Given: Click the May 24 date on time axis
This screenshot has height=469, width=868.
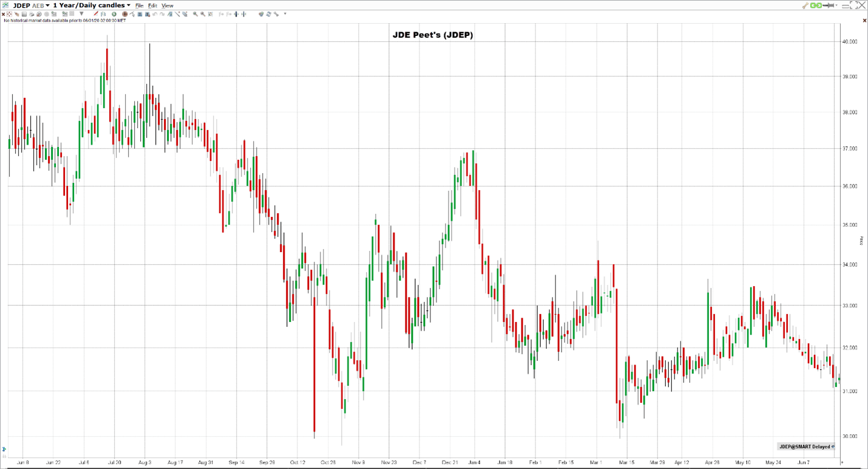Looking at the screenshot, I should [773, 462].
